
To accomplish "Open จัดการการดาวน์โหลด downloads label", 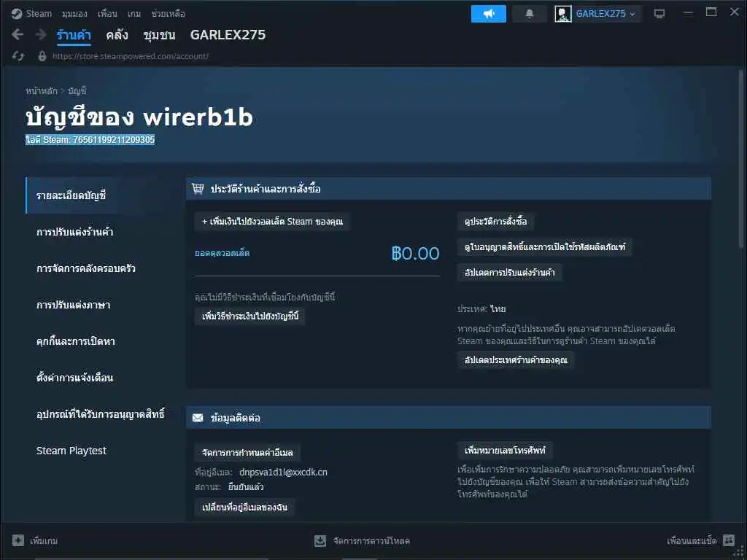I will 371,541.
